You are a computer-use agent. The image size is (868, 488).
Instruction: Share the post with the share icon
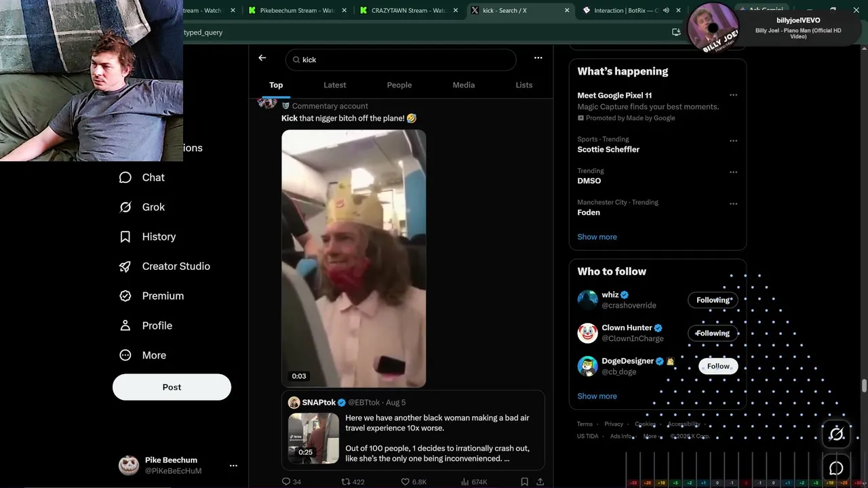pyautogui.click(x=540, y=482)
